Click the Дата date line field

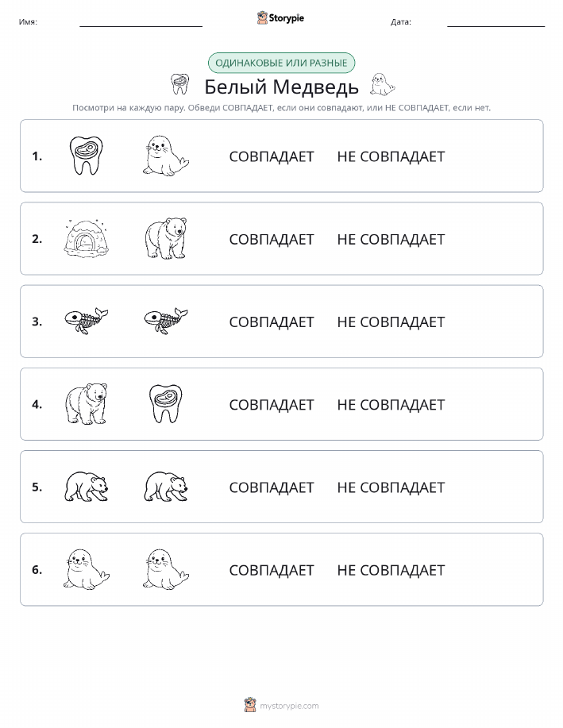[496, 21]
